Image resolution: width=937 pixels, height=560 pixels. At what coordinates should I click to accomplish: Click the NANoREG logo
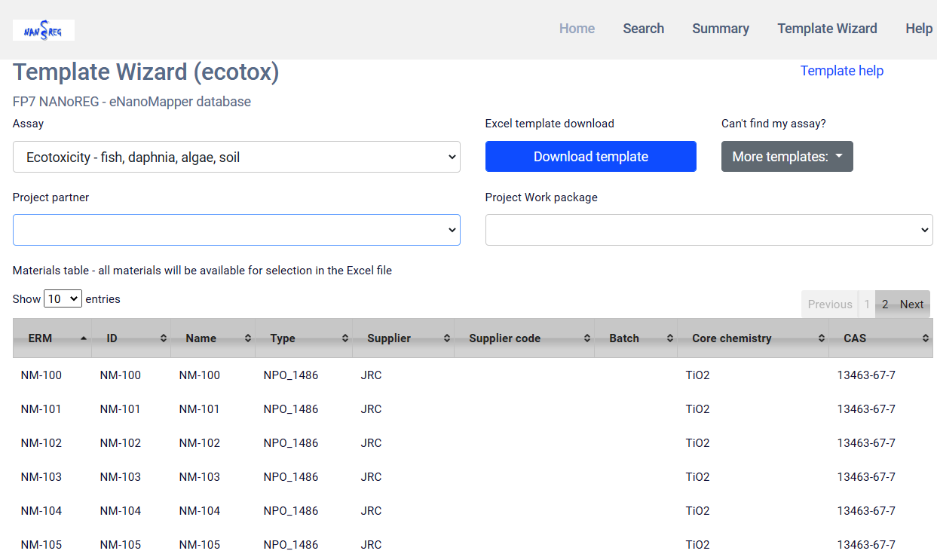(44, 30)
